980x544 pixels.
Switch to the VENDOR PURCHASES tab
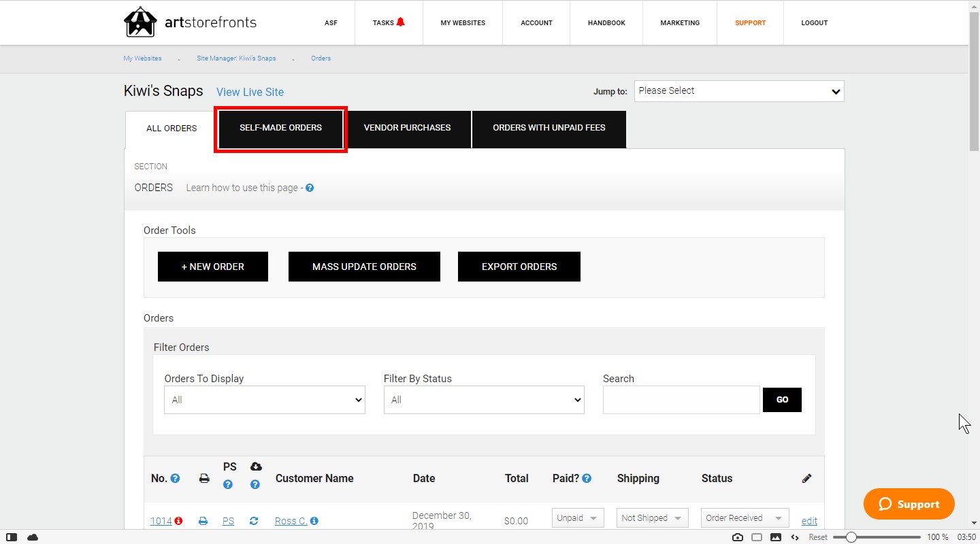click(x=408, y=128)
